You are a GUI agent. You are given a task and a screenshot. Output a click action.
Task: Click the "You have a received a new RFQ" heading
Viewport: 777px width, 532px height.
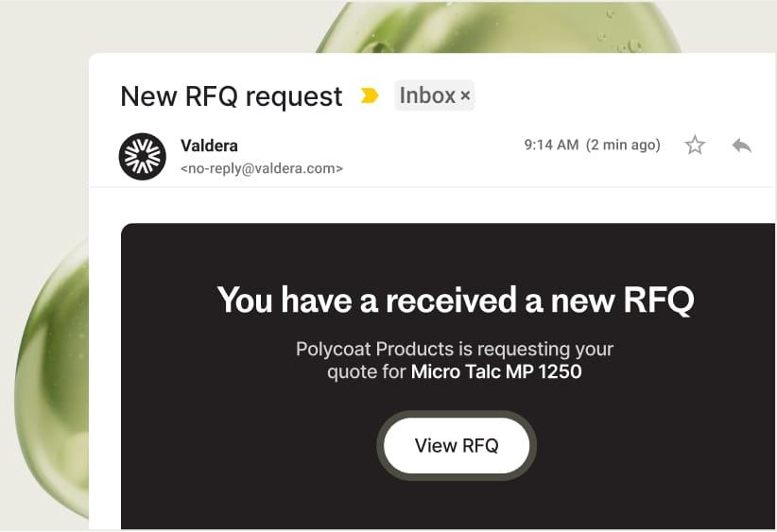click(455, 300)
